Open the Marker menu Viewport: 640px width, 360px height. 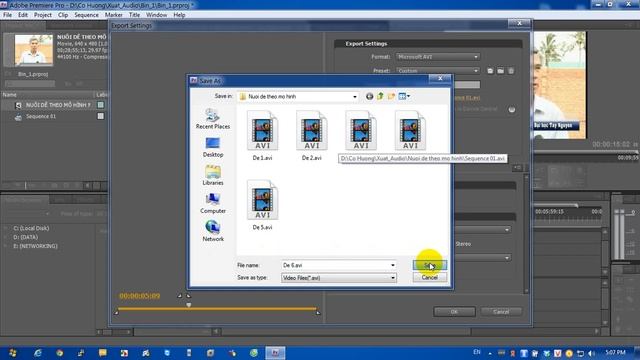(x=113, y=15)
